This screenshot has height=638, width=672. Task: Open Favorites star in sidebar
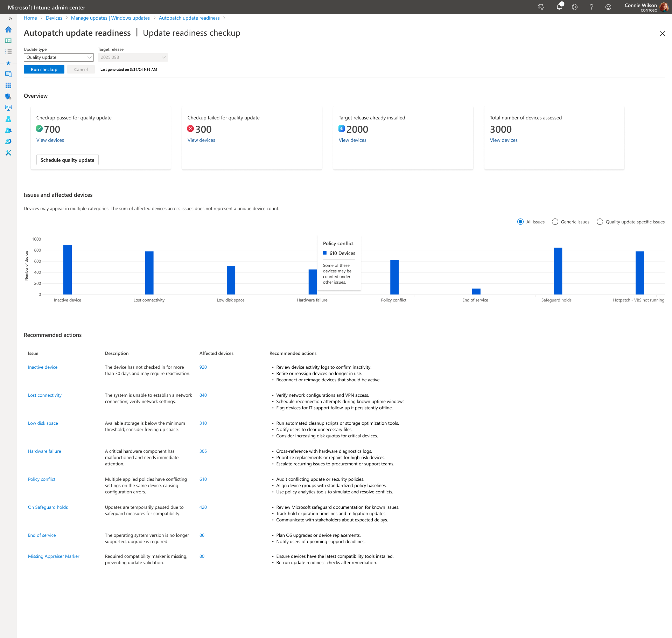click(x=8, y=63)
